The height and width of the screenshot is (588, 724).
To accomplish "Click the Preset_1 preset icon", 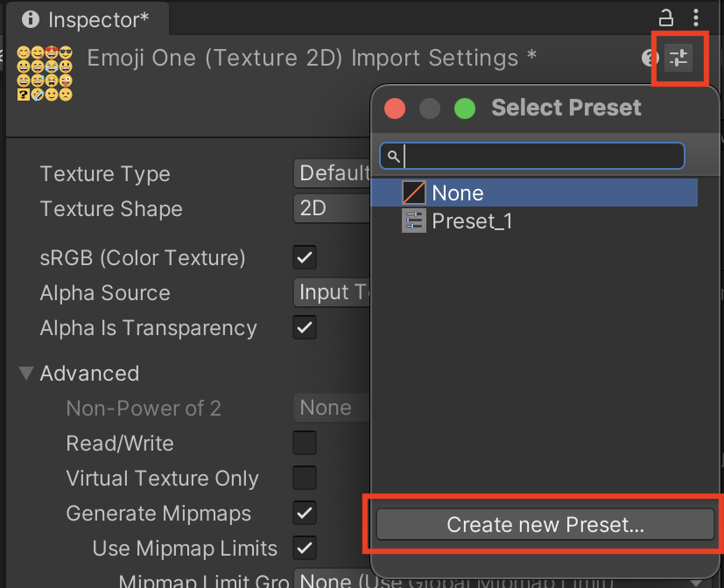I will pyautogui.click(x=413, y=221).
